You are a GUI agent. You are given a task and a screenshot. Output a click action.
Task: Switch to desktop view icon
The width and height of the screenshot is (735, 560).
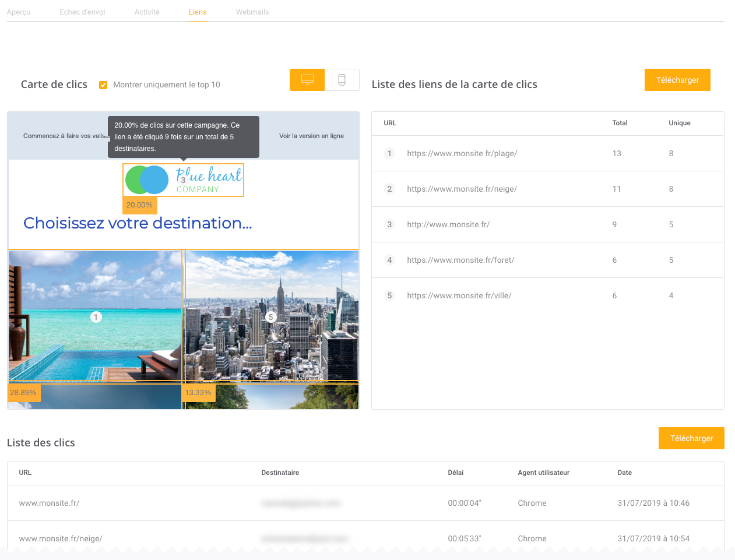(307, 80)
